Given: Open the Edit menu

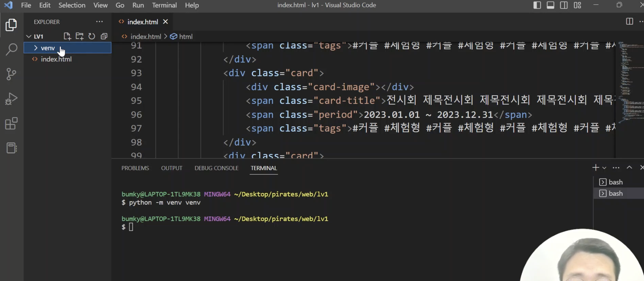Looking at the screenshot, I should point(45,5).
